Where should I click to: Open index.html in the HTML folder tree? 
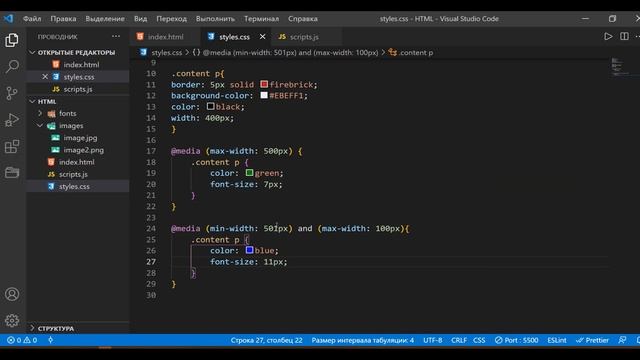[x=76, y=162]
